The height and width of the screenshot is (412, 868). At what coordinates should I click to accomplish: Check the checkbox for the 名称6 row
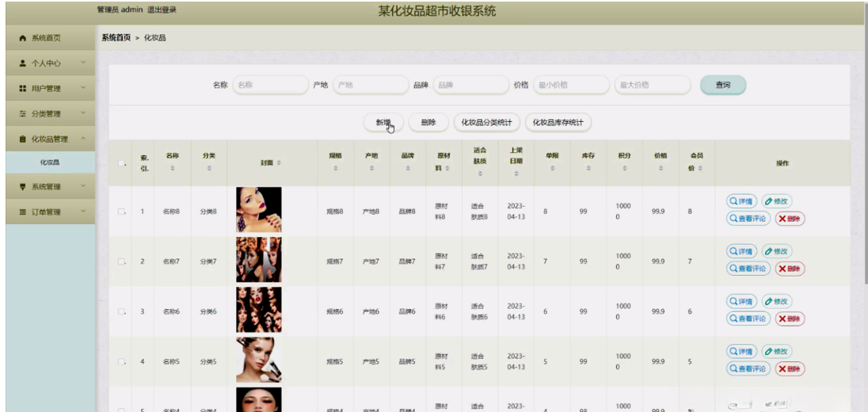[x=121, y=311]
